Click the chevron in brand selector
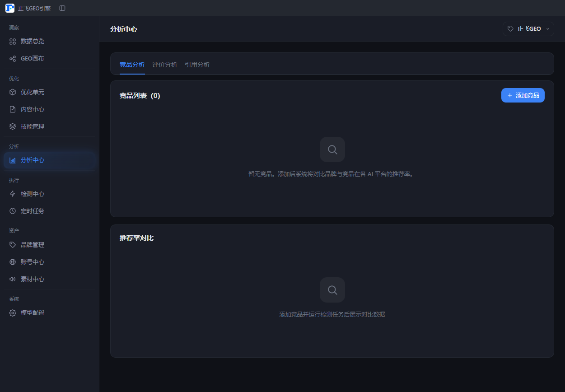 (548, 29)
